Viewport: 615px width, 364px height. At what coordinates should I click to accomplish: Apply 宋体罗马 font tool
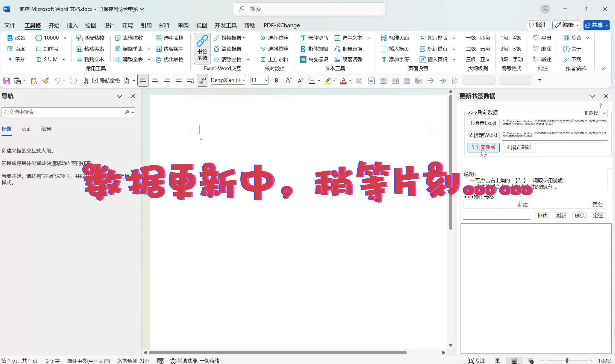(314, 38)
